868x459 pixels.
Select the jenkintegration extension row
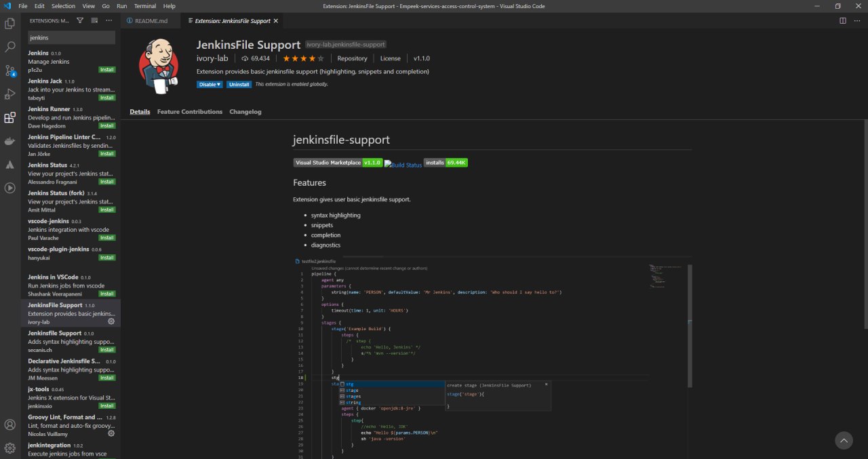[x=71, y=450]
